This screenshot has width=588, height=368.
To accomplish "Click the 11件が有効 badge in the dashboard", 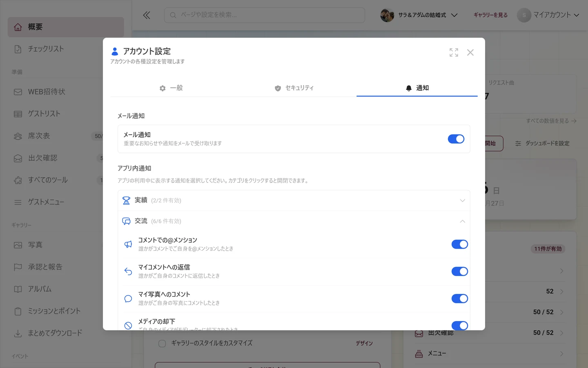I will (x=548, y=249).
